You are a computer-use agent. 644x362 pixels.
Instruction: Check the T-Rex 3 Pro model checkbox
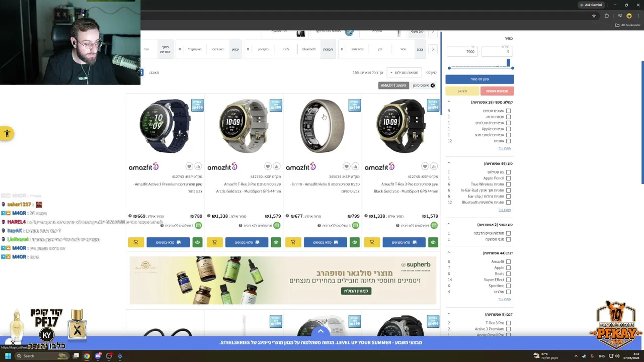[x=508, y=323]
